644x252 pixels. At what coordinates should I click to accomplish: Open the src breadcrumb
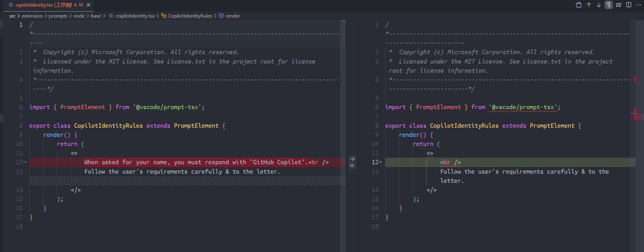click(x=13, y=16)
